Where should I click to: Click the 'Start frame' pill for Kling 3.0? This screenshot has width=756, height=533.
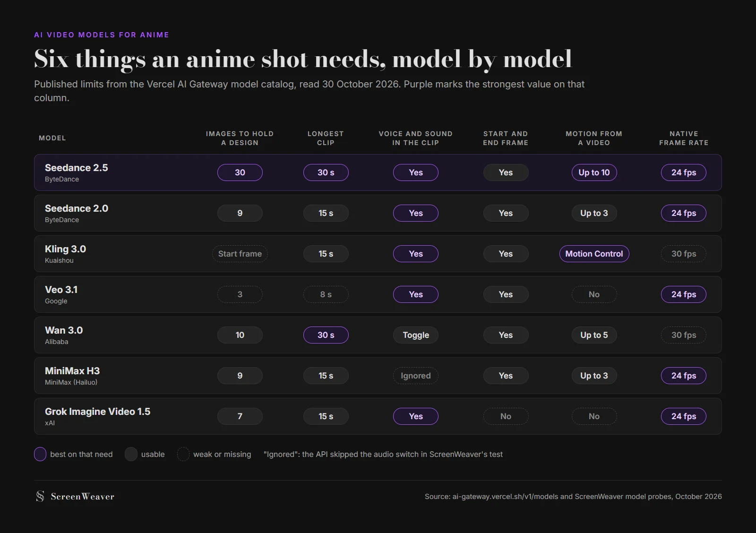(240, 254)
